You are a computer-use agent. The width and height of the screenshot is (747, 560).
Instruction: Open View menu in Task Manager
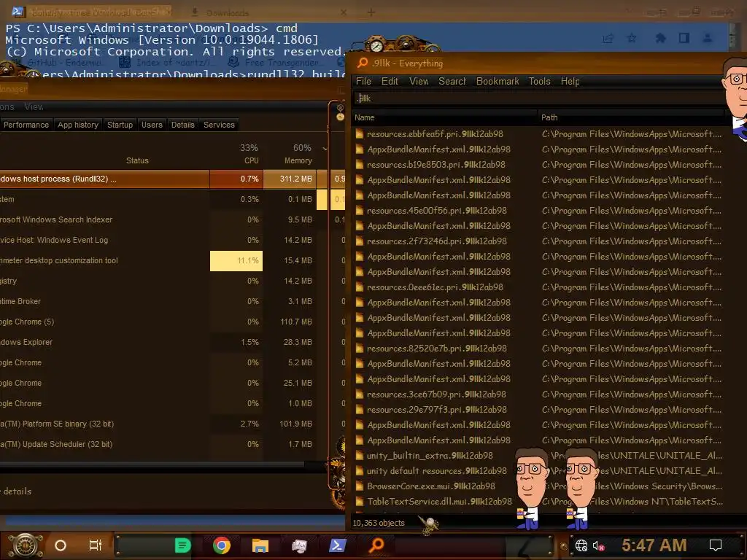[x=34, y=107]
